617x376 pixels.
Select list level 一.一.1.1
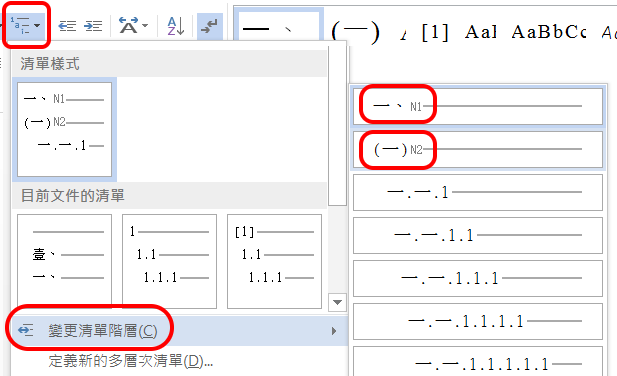[x=478, y=235]
